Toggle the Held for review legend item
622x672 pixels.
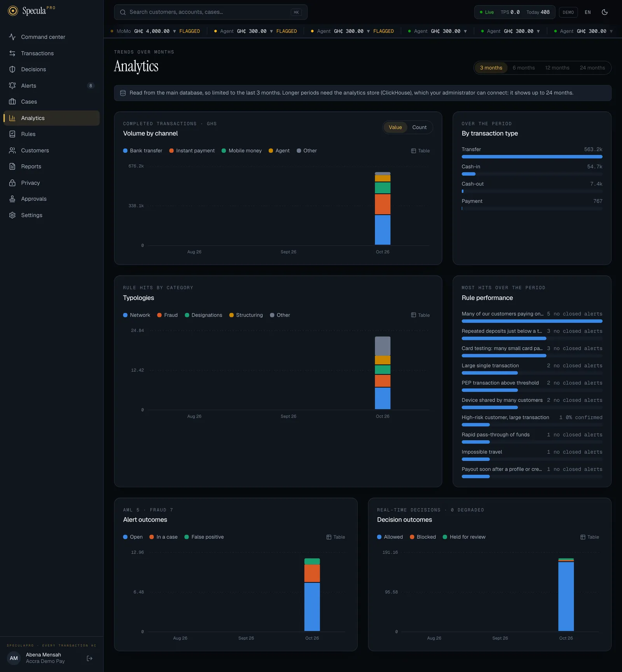click(x=464, y=537)
